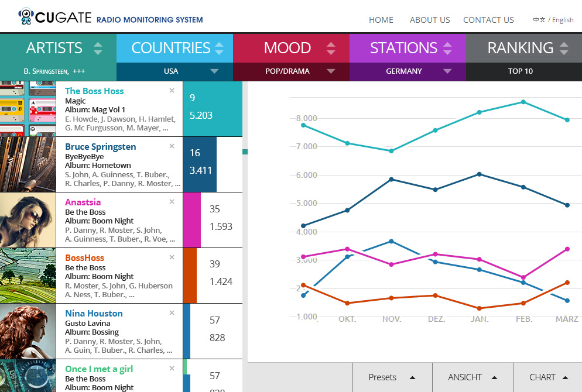
Task: Sort using the MOOD up-down arrows
Action: tap(331, 48)
